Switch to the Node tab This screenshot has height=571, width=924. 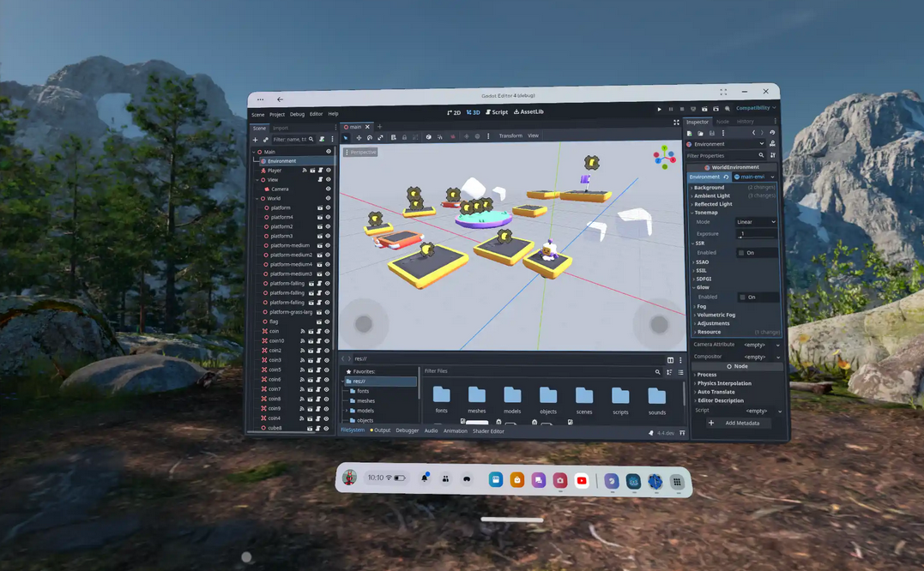[722, 122]
